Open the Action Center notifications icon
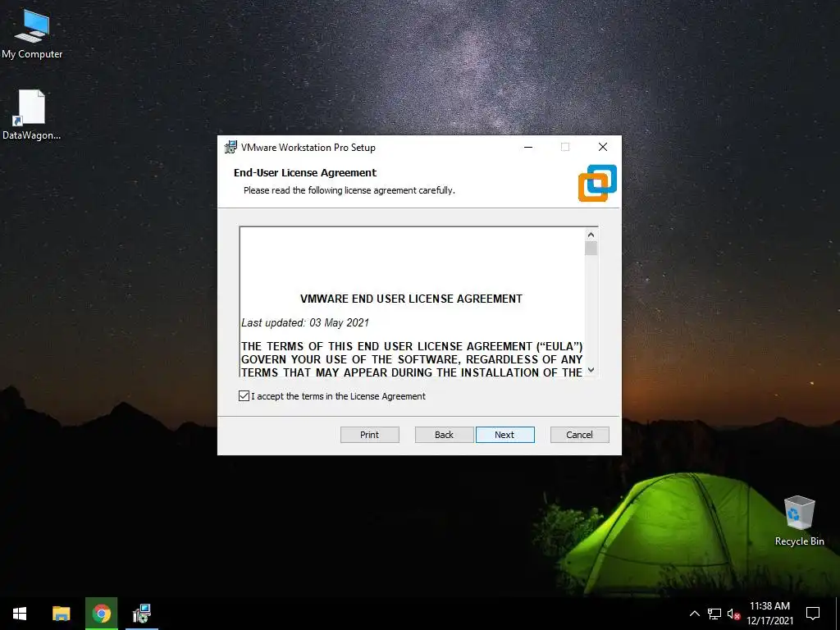The width and height of the screenshot is (840, 630). (x=813, y=614)
